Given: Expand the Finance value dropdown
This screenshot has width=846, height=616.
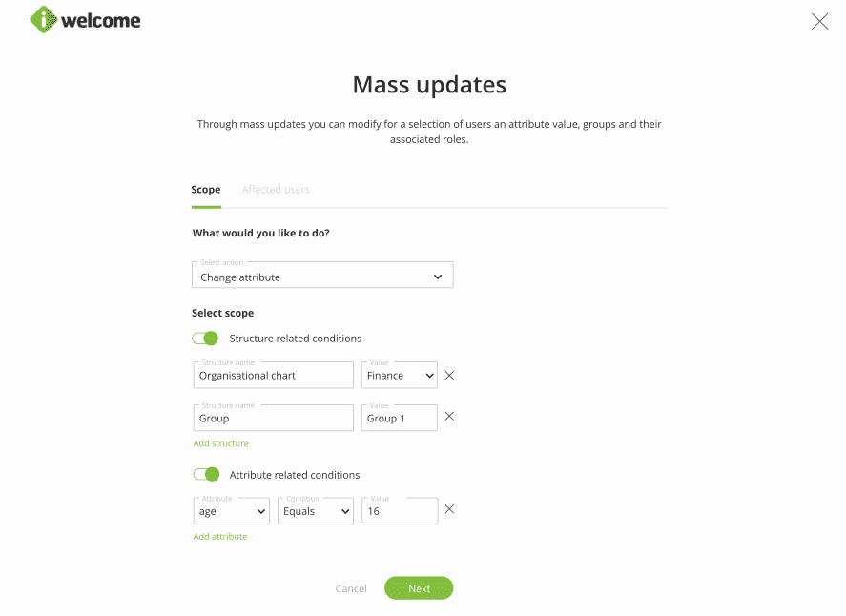Looking at the screenshot, I should [399, 376].
